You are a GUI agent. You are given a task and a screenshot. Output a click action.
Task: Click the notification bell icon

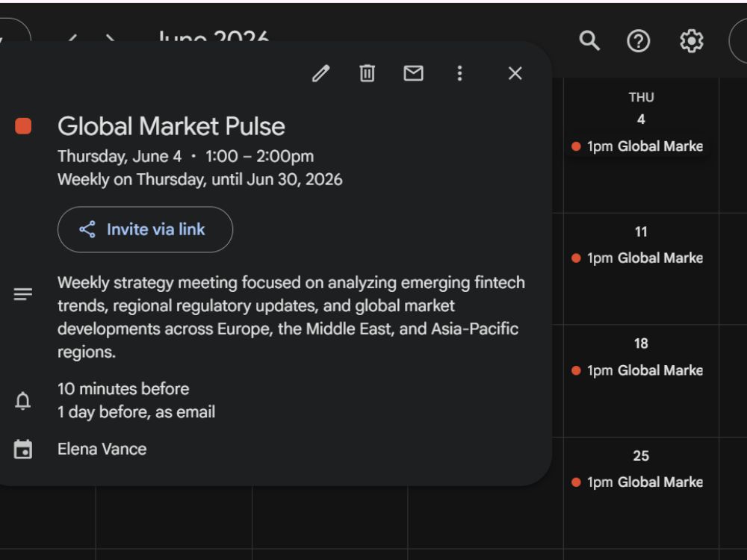(x=23, y=400)
